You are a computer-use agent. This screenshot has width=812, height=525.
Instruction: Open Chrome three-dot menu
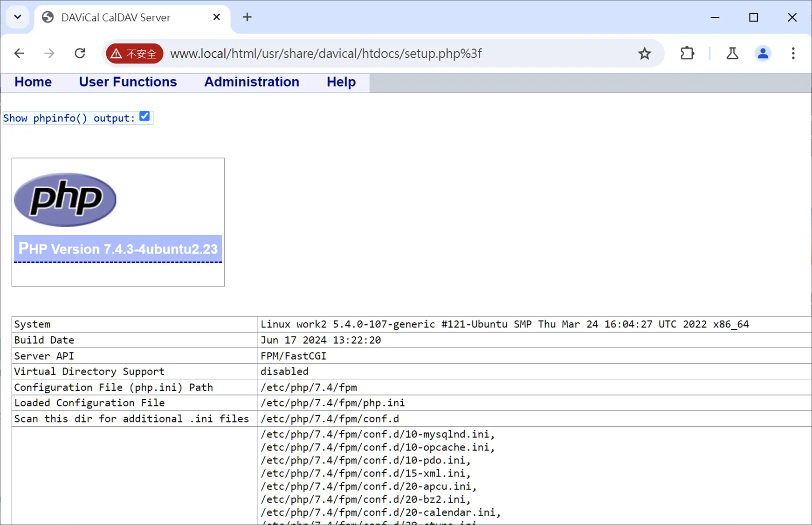point(793,54)
